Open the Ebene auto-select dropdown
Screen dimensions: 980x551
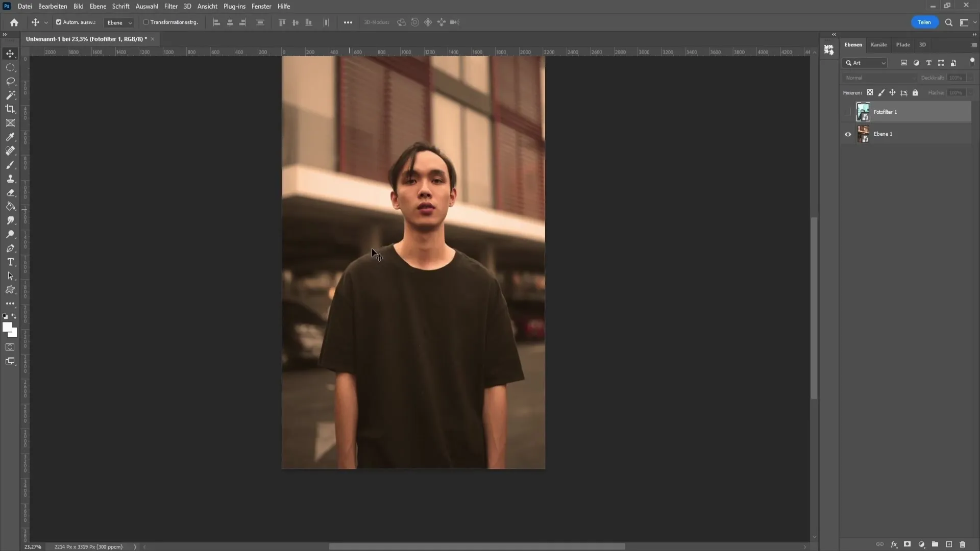119,22
